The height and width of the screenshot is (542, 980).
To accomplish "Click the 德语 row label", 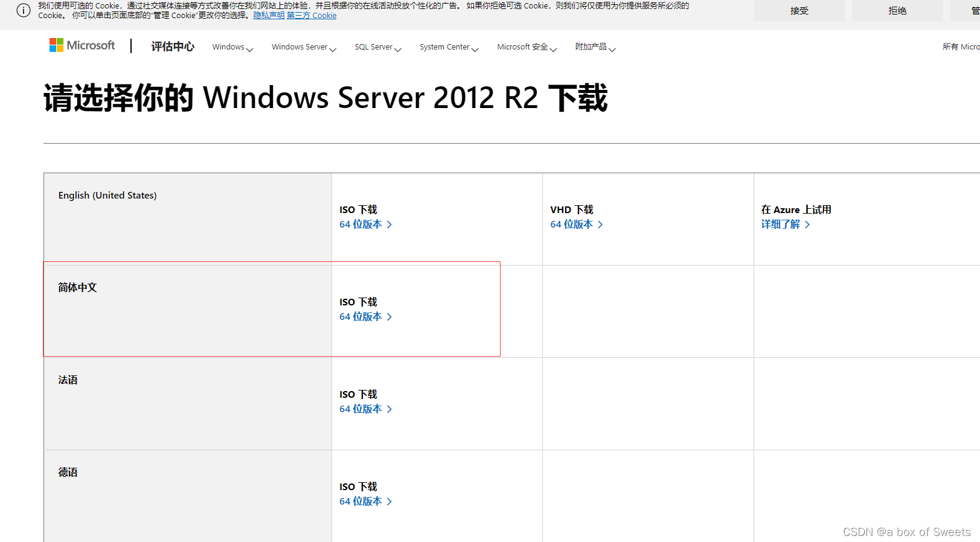I will click(68, 472).
